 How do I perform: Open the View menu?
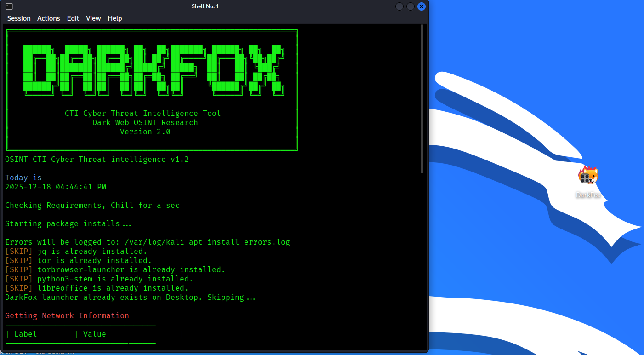tap(93, 18)
